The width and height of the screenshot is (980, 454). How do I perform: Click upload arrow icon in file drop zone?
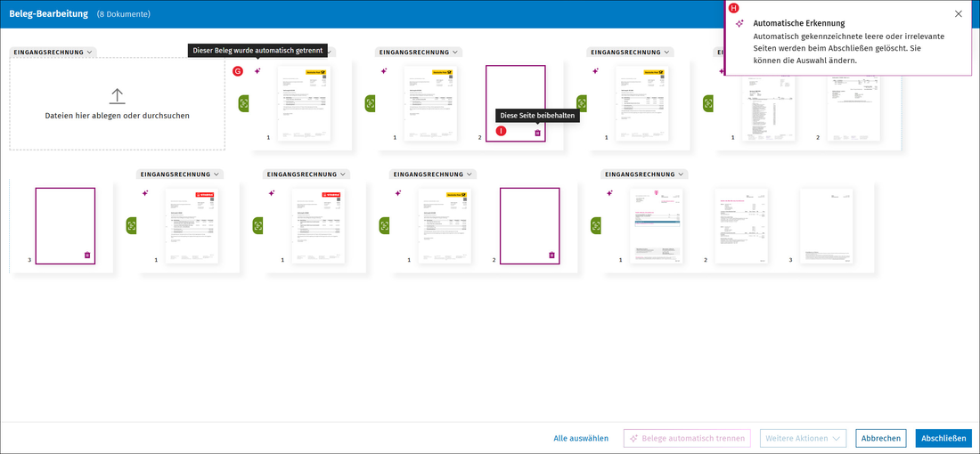coord(117,95)
